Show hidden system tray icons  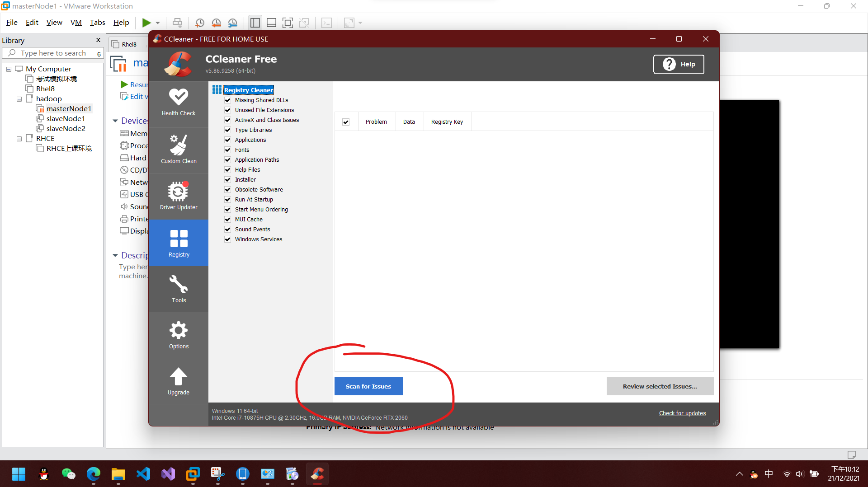tap(739, 474)
